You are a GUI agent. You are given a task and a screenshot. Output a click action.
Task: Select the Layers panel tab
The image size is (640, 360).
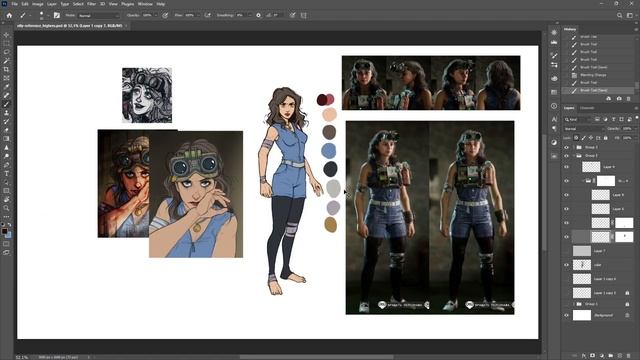pyautogui.click(x=569, y=108)
